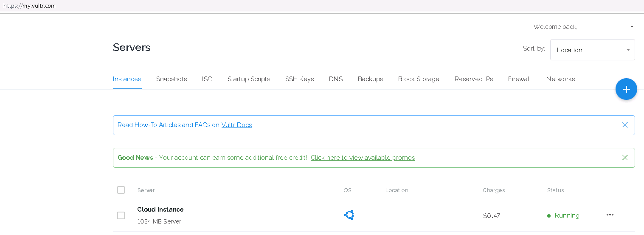The image size is (644, 235).
Task: Go to the Firewall tab
Action: 520,79
